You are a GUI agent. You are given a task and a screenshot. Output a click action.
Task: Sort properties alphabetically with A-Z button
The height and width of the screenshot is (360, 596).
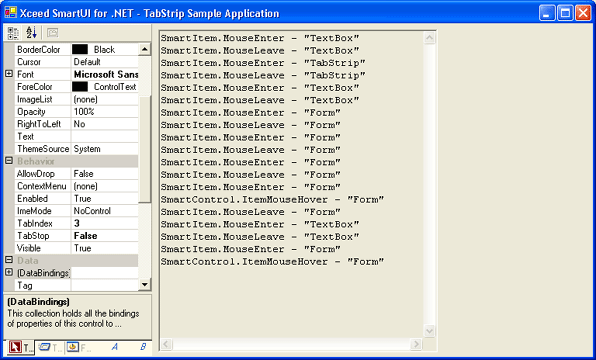coord(31,33)
